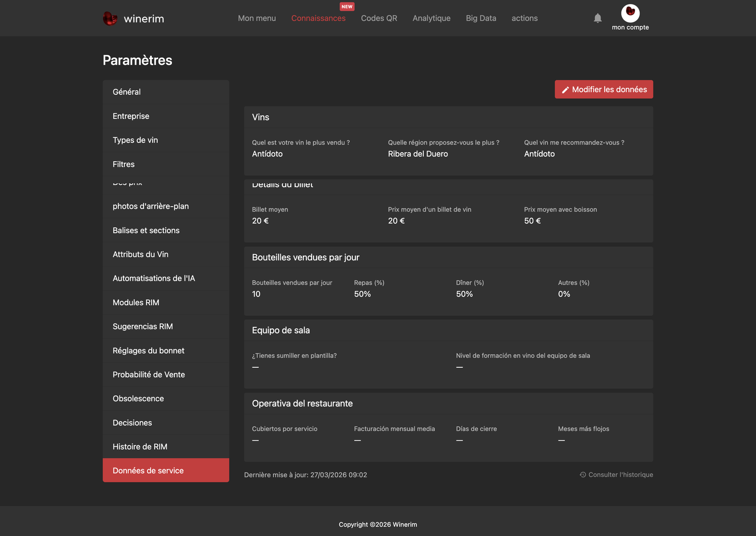Screen dimensions: 756x536
Task: Click the Copyright ©2026 Winerim footer
Action: 378,524
